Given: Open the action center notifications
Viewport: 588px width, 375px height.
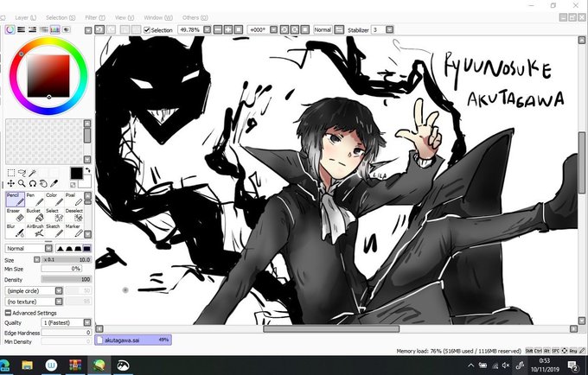Looking at the screenshot, I should [572, 365].
